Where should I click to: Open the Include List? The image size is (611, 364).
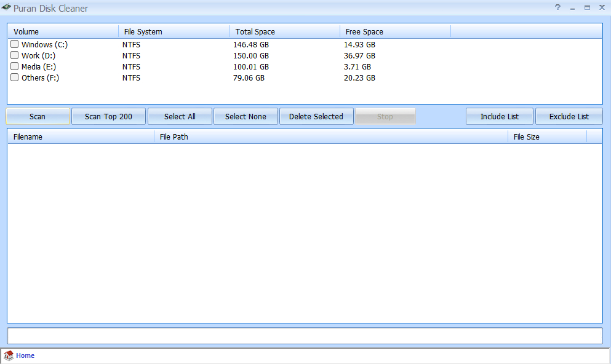click(499, 116)
